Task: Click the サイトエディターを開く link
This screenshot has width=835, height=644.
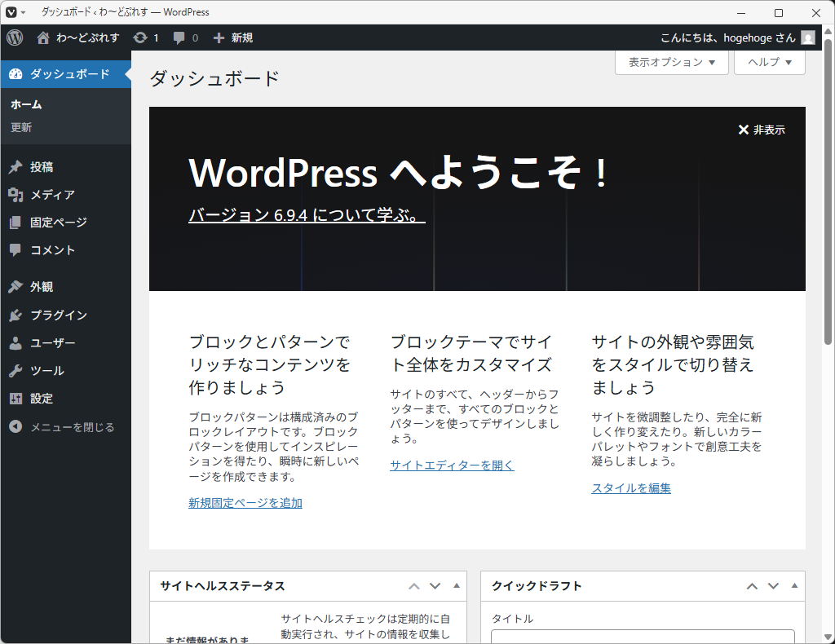Action: click(452, 465)
